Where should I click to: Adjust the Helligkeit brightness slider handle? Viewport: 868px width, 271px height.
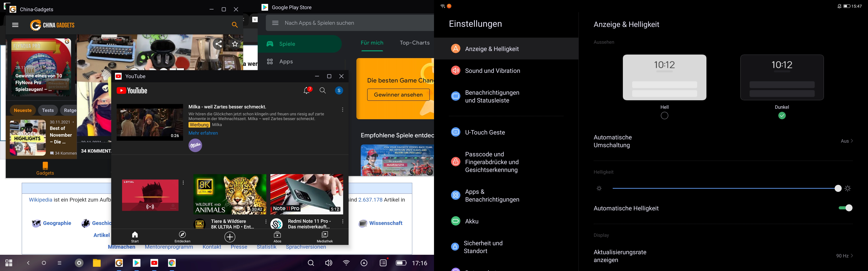pos(838,189)
